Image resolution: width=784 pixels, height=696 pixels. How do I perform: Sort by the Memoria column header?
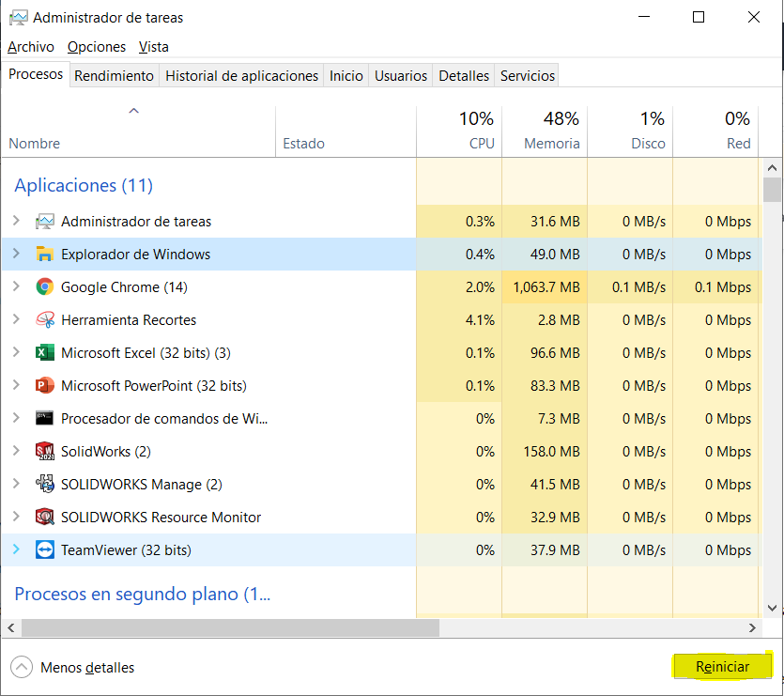545,131
